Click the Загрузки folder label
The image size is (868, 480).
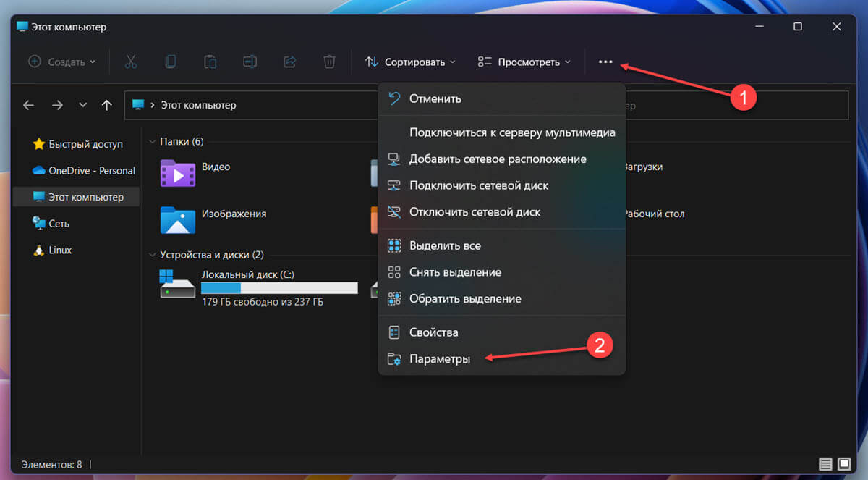pos(642,167)
